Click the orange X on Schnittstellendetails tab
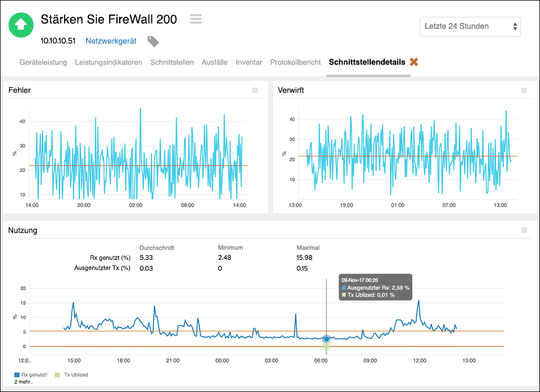Image resolution: width=540 pixels, height=392 pixels. pos(414,62)
